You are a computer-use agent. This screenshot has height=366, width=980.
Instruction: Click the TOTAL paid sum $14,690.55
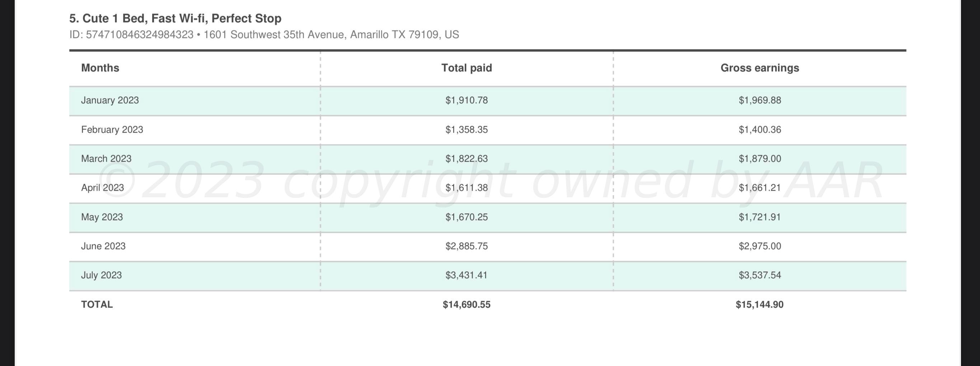tap(466, 304)
